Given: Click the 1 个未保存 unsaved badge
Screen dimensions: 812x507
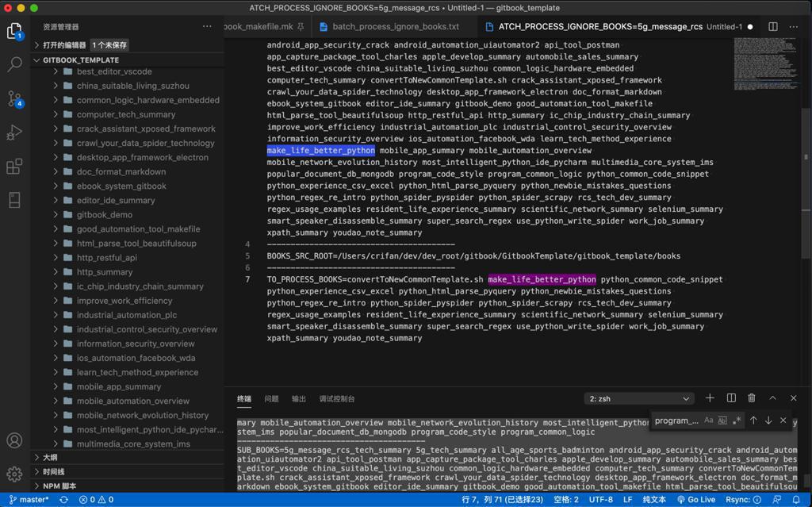Looking at the screenshot, I should click(x=109, y=45).
